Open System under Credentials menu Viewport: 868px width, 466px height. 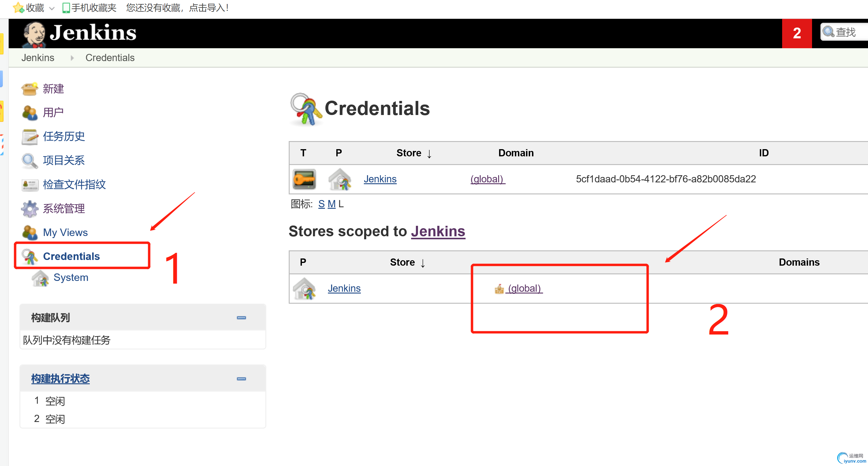71,278
